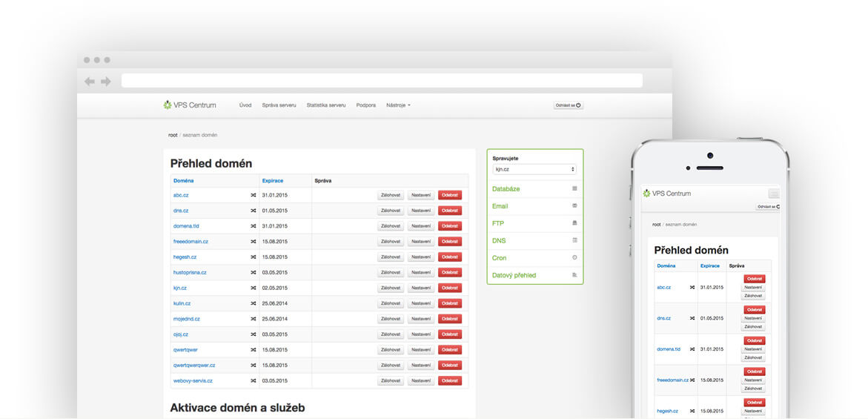
Task: Open the Správa serveru menu item
Action: (x=279, y=105)
